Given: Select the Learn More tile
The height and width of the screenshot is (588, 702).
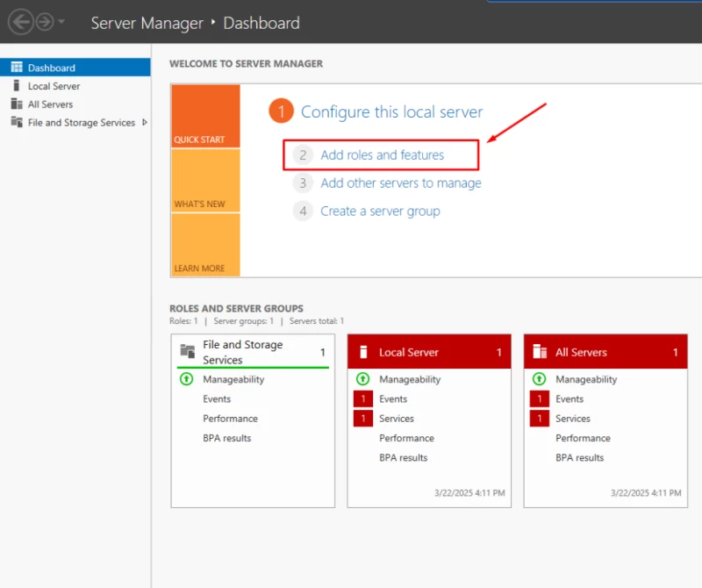Looking at the screenshot, I should click(205, 245).
